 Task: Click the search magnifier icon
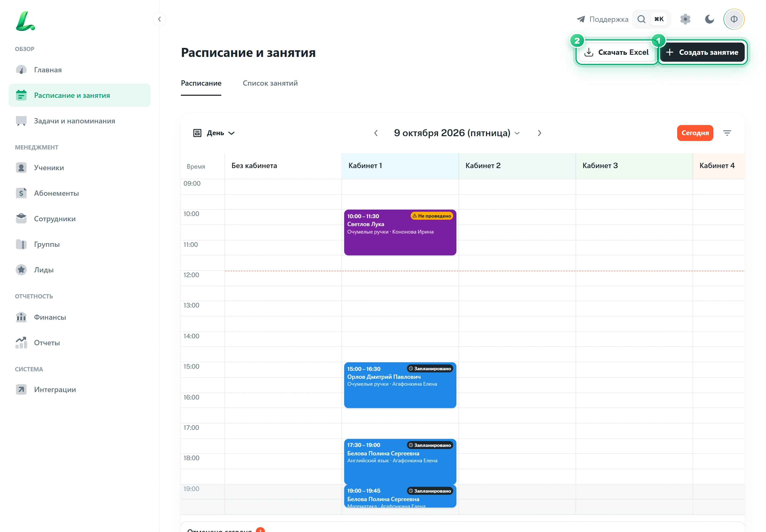641,19
